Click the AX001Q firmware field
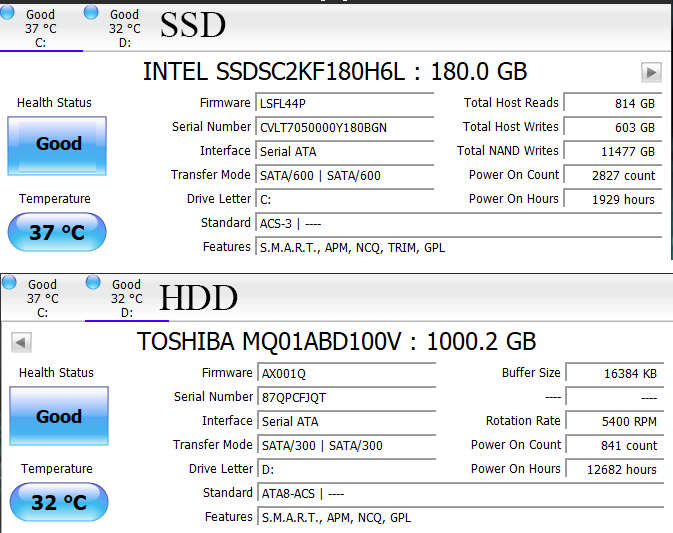673x533 pixels. [x=347, y=373]
